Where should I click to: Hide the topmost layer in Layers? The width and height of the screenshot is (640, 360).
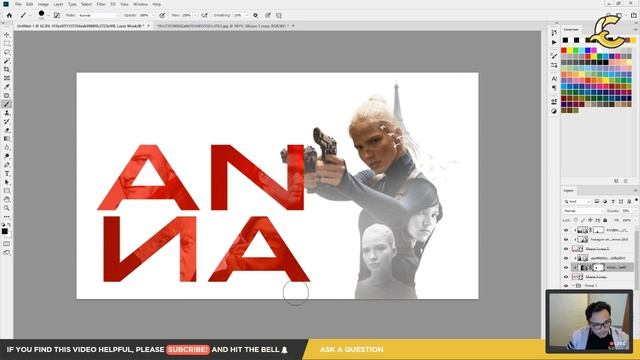[x=566, y=230]
